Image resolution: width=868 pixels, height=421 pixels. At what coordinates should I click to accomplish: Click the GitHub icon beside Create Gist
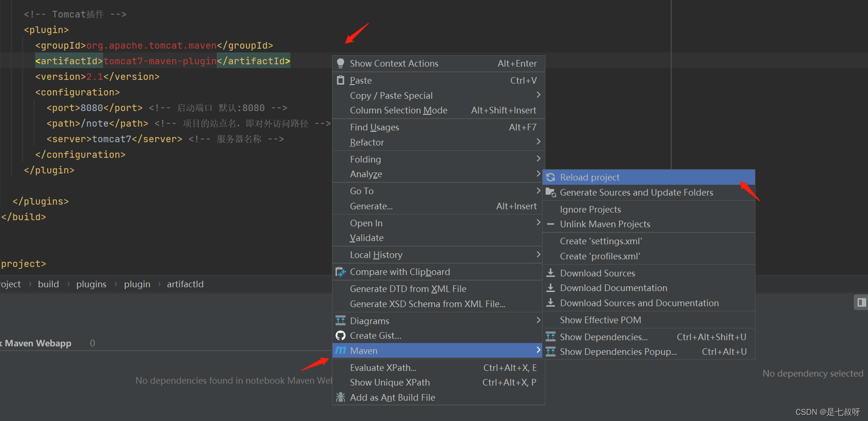340,335
